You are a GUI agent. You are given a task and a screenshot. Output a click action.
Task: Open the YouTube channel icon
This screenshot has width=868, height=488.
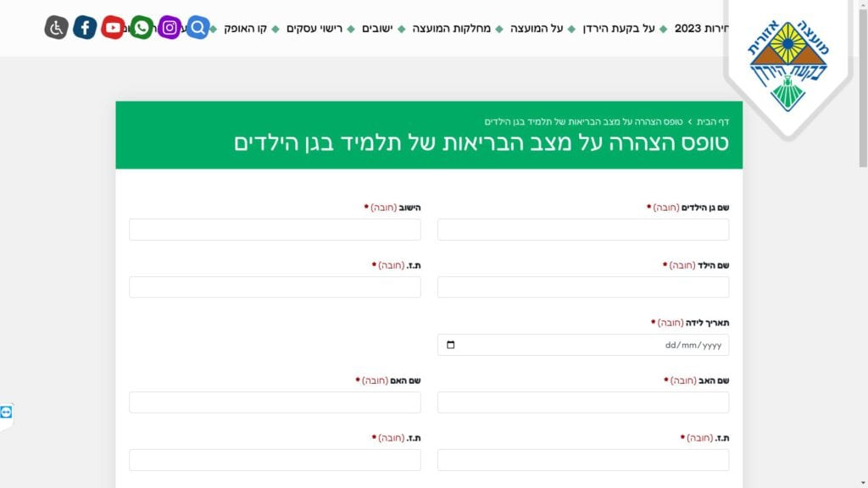tap(113, 28)
